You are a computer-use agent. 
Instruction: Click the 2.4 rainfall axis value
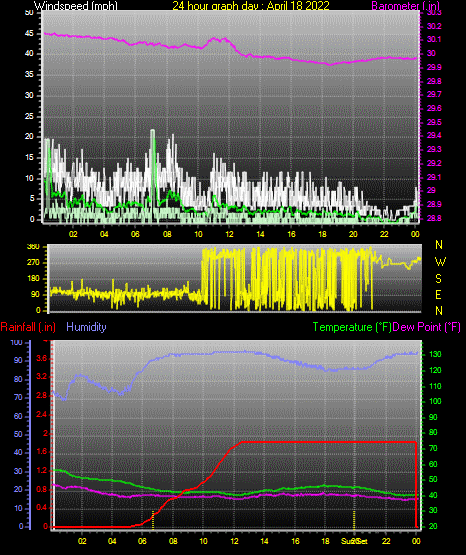point(41,414)
